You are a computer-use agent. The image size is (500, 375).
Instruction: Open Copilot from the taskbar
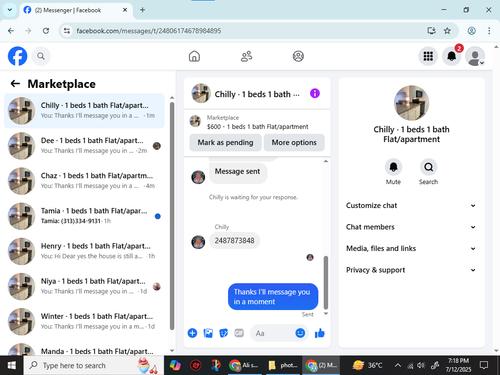click(x=175, y=365)
